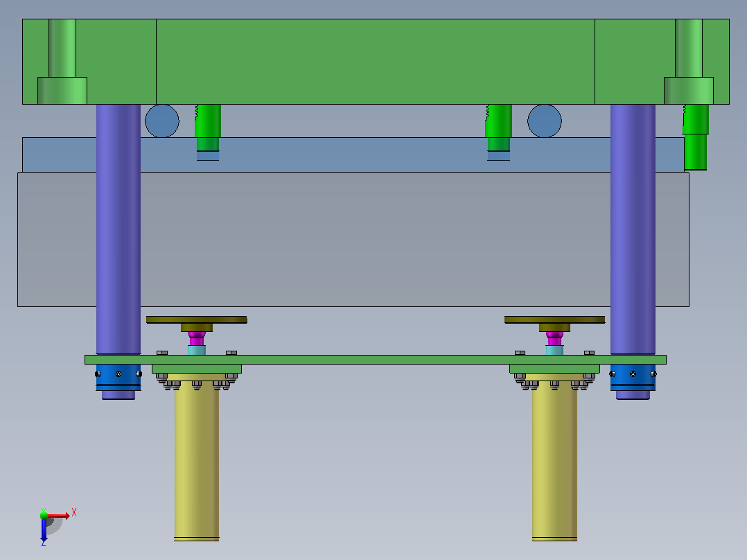
Task: Select the right magenta rod coupling
Action: [554, 338]
